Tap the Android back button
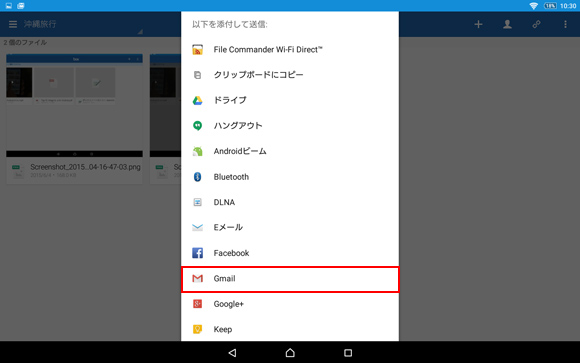 click(x=232, y=353)
